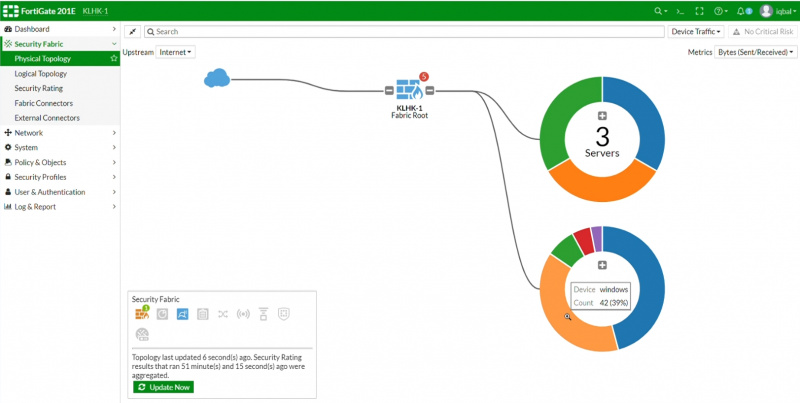Open the Upstream Internet dropdown

pos(176,51)
